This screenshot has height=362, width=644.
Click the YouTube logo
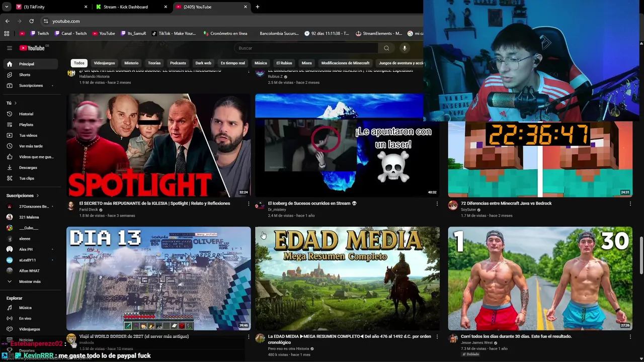(33, 48)
